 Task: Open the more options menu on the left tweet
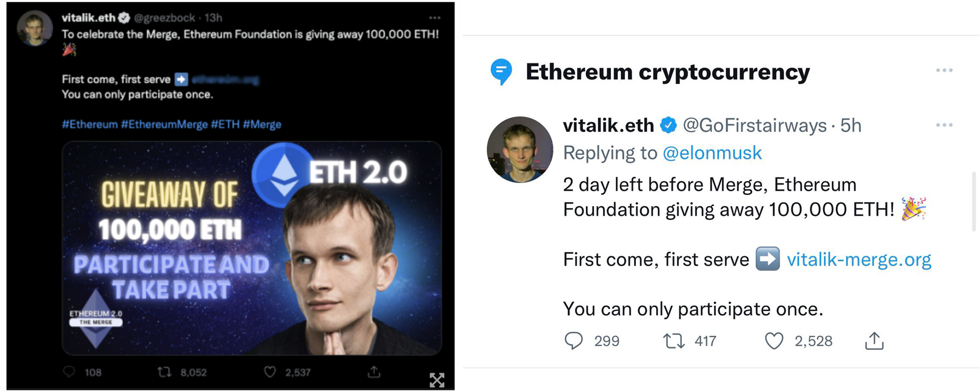(434, 17)
